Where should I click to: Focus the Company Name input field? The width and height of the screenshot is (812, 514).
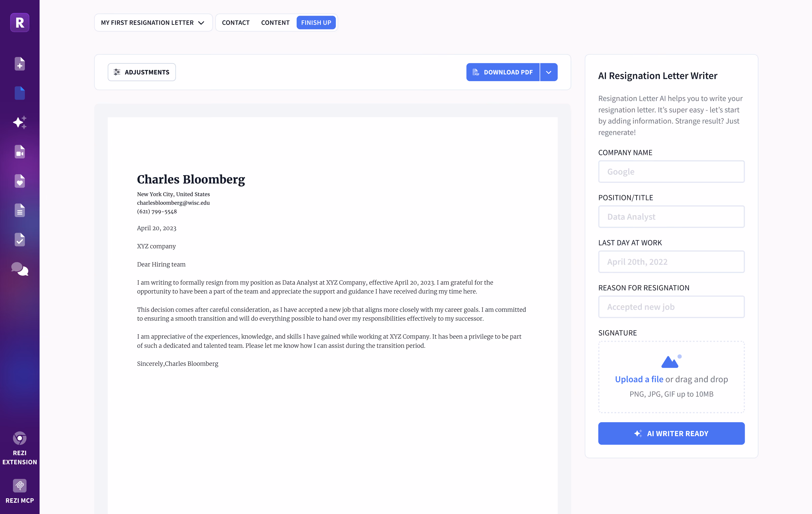click(671, 172)
